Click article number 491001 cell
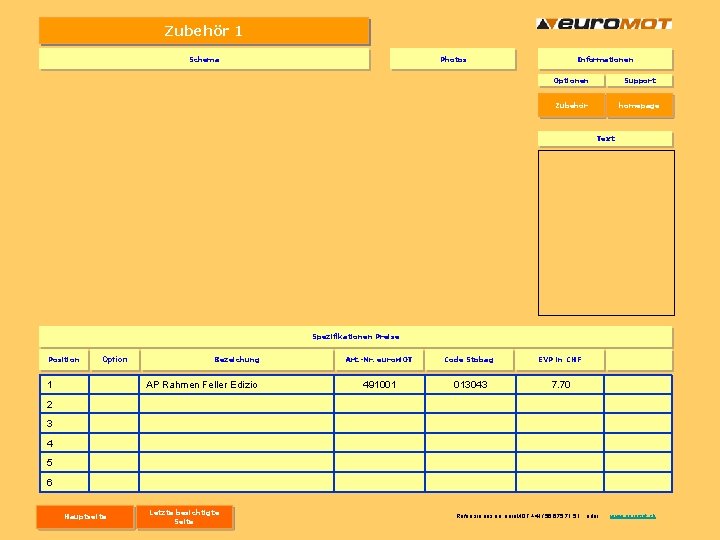The height and width of the screenshot is (540, 720). click(379, 385)
